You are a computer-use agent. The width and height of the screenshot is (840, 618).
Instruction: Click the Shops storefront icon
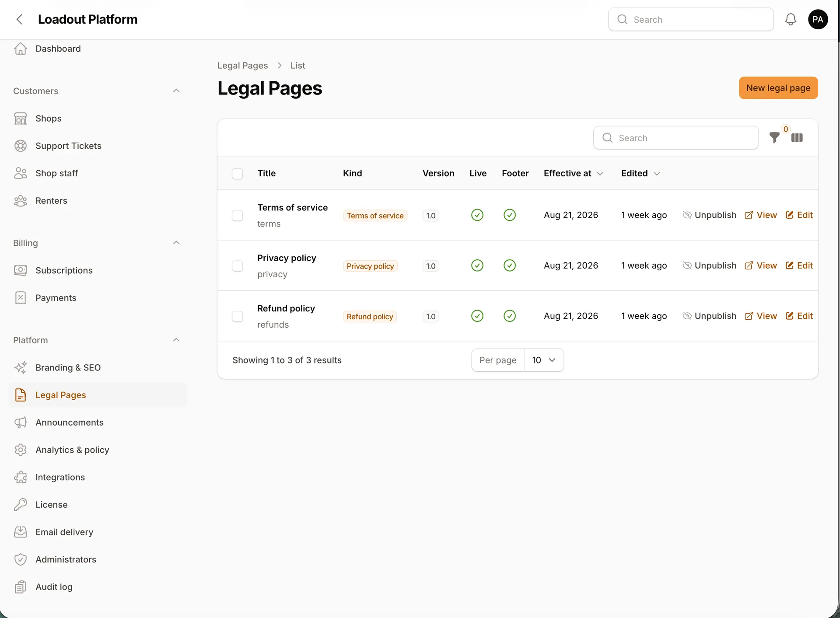[21, 119]
